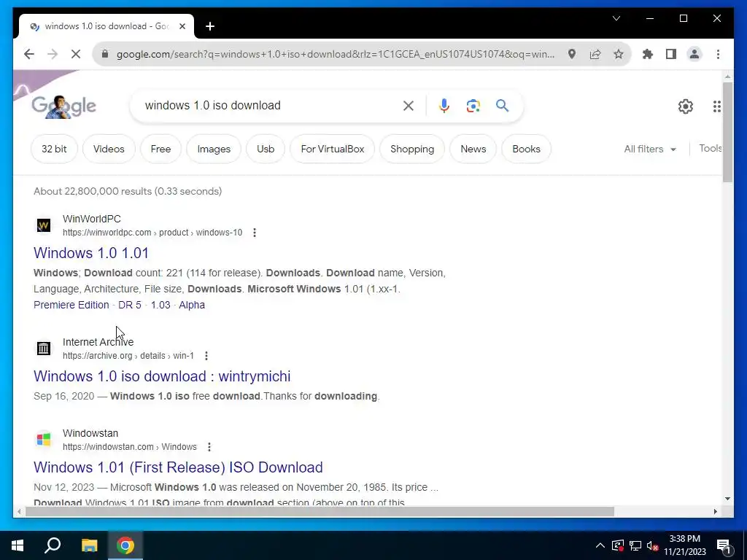Image resolution: width=747 pixels, height=560 pixels.
Task: Search by image with Google Lens
Action: pyautogui.click(x=473, y=106)
